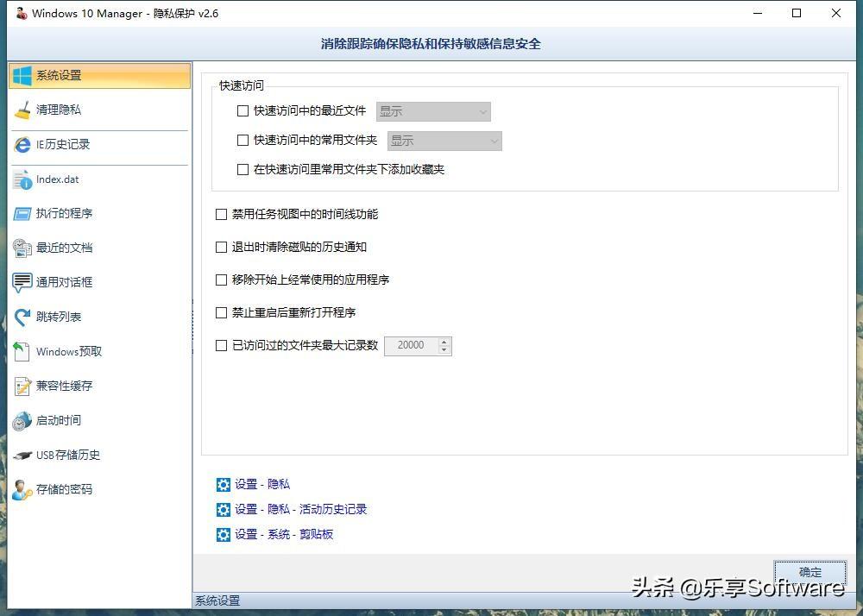Click the user key icon for 存储的密码
Screen dimensions: 863x616
point(22,489)
